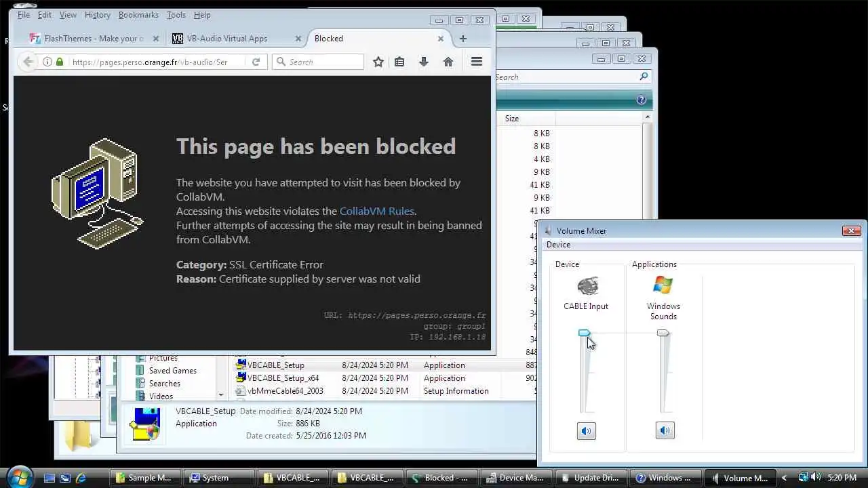This screenshot has height=488, width=868.
Task: Switch to the Update Dri... taskbar button
Action: (x=592, y=478)
